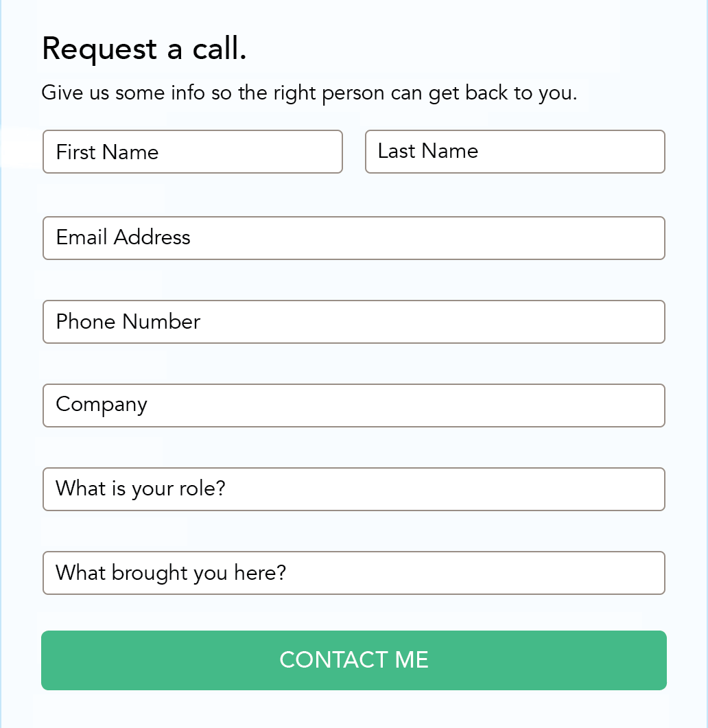Place cursor in the First Name box

[192, 152]
